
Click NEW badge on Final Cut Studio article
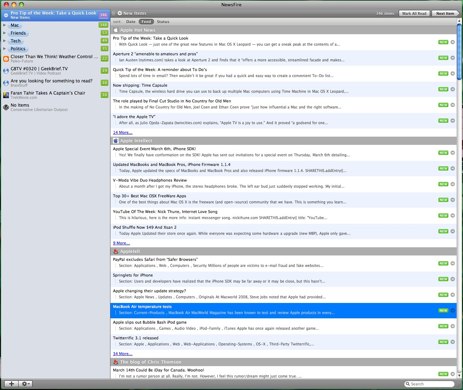pyautogui.click(x=443, y=105)
